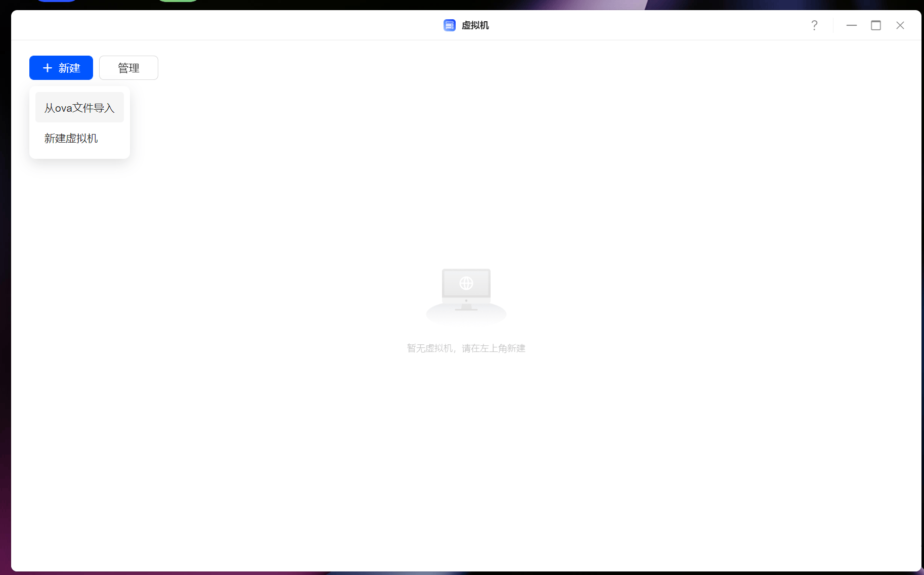924x575 pixels.
Task: Click the 虚拟机 title text in the header
Action: [475, 25]
